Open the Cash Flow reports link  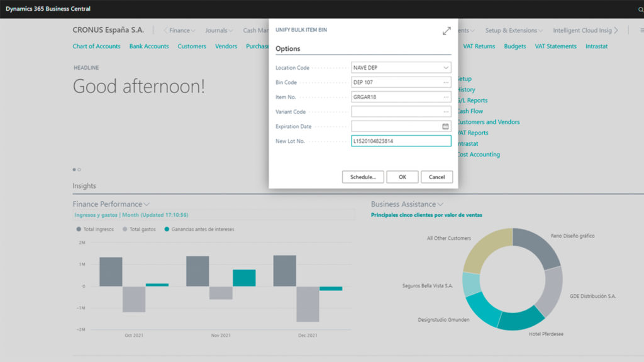(470, 111)
